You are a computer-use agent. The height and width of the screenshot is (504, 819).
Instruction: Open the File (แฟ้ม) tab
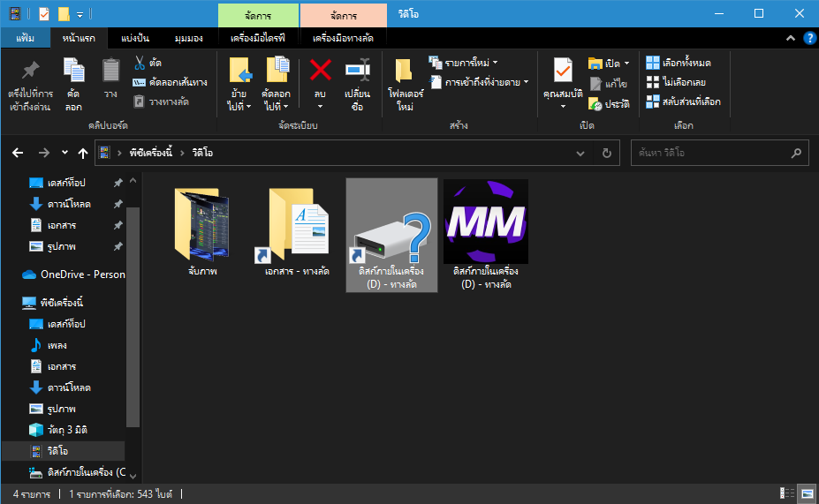point(25,38)
